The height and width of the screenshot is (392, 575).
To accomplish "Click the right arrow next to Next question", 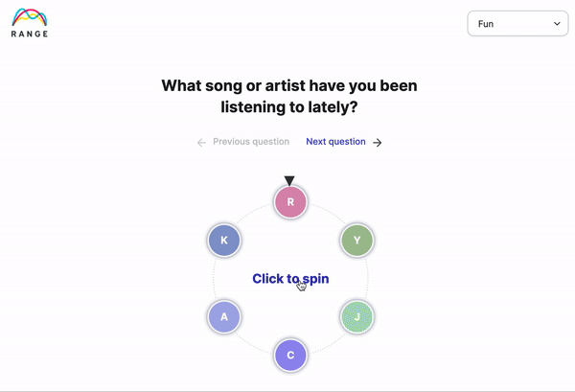I will pyautogui.click(x=378, y=142).
